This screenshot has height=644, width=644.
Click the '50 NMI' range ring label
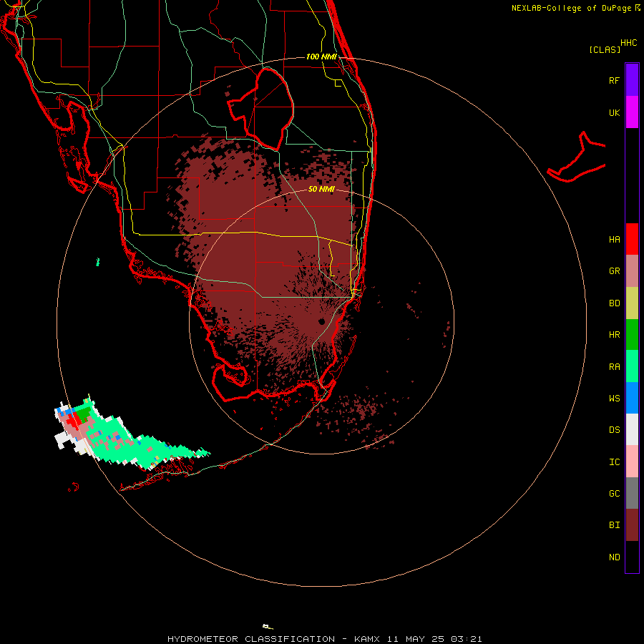321,189
